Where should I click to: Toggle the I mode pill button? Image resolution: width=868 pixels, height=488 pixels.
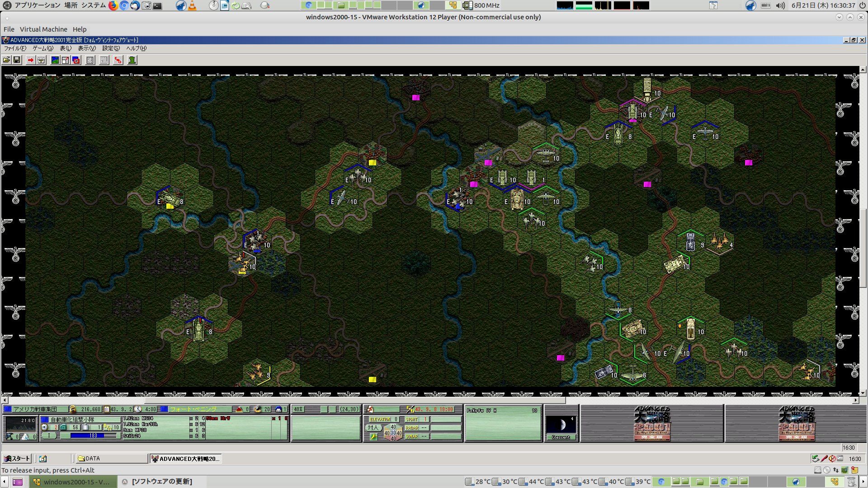49,436
